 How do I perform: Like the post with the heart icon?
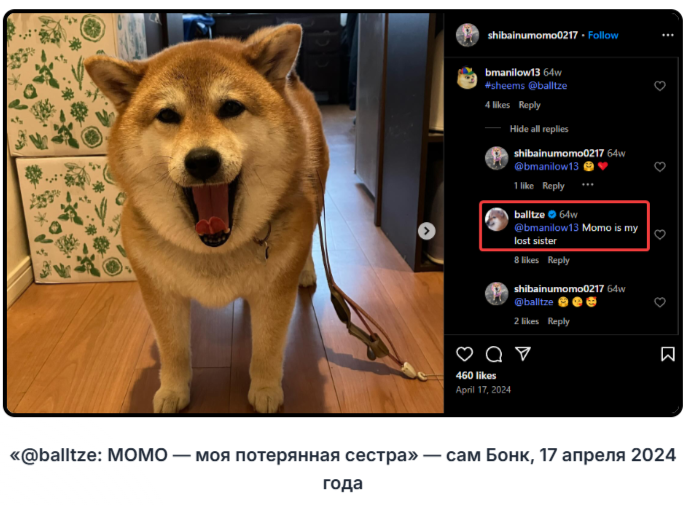coord(464,354)
